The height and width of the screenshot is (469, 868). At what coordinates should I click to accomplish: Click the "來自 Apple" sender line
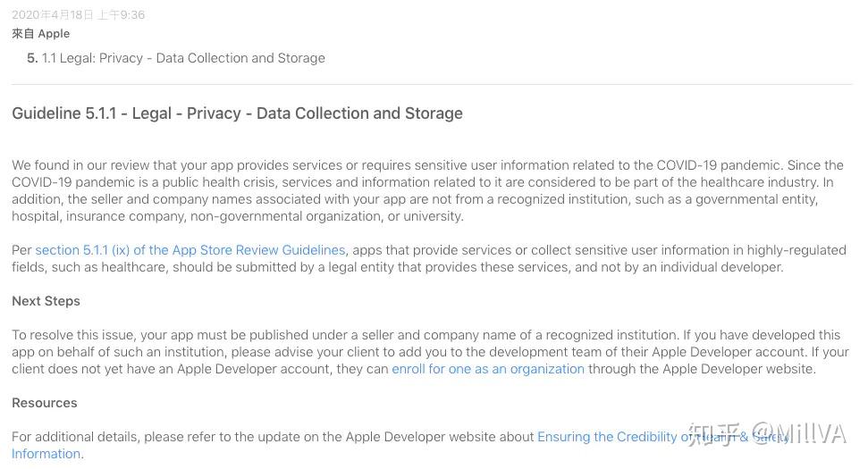pyautogui.click(x=41, y=34)
